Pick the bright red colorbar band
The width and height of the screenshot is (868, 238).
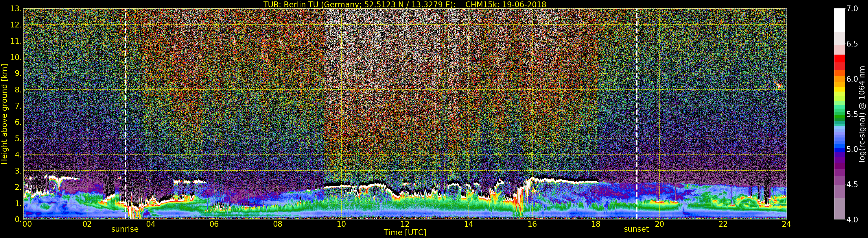(839, 59)
